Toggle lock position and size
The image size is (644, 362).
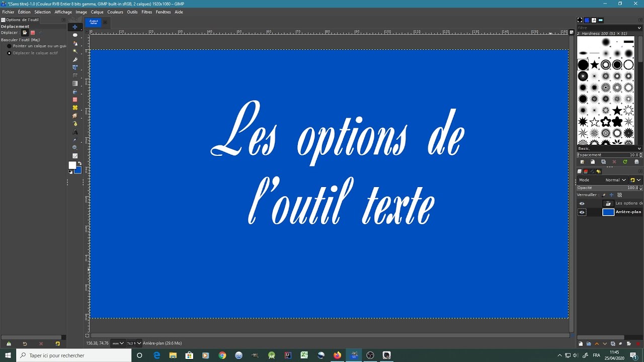tap(611, 195)
